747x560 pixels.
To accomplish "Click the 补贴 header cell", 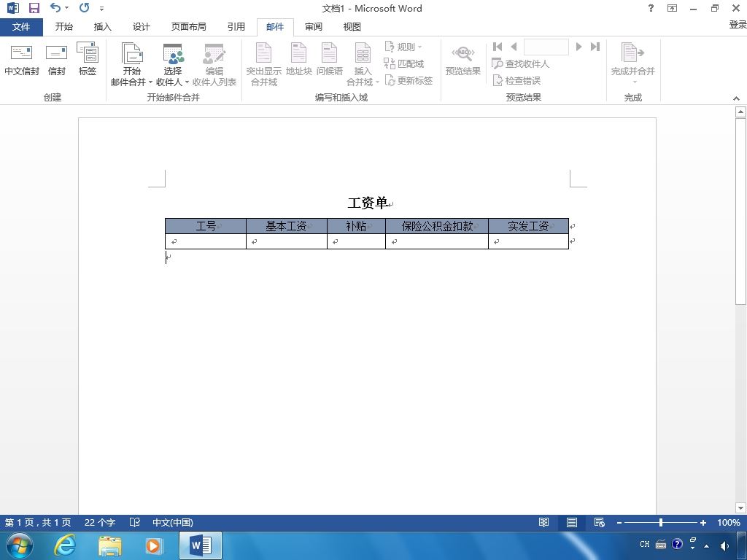I will pyautogui.click(x=356, y=226).
